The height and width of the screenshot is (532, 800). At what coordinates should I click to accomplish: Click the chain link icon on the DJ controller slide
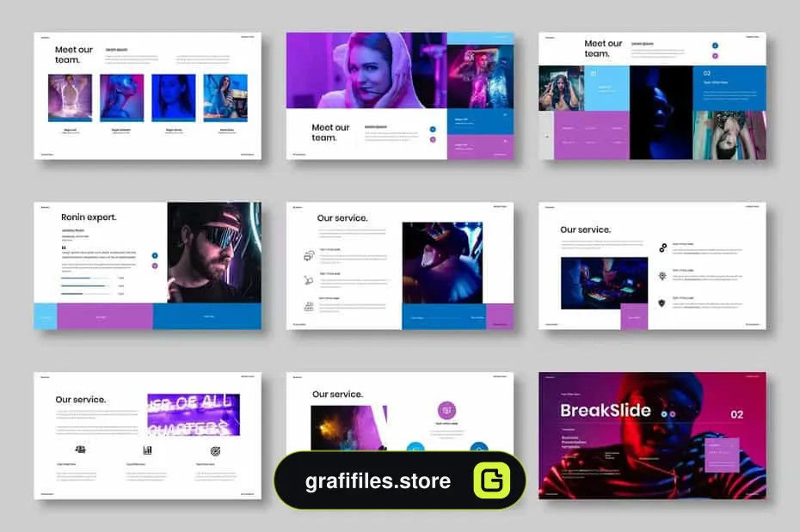click(x=662, y=248)
